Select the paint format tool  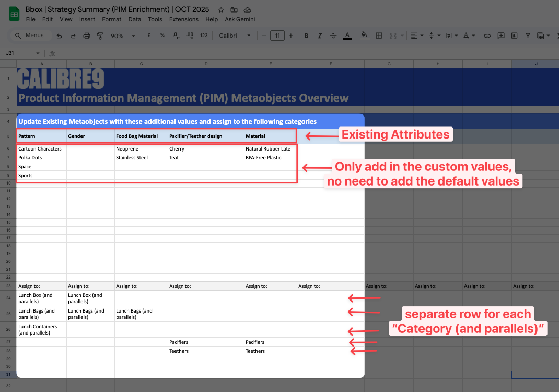[100, 36]
